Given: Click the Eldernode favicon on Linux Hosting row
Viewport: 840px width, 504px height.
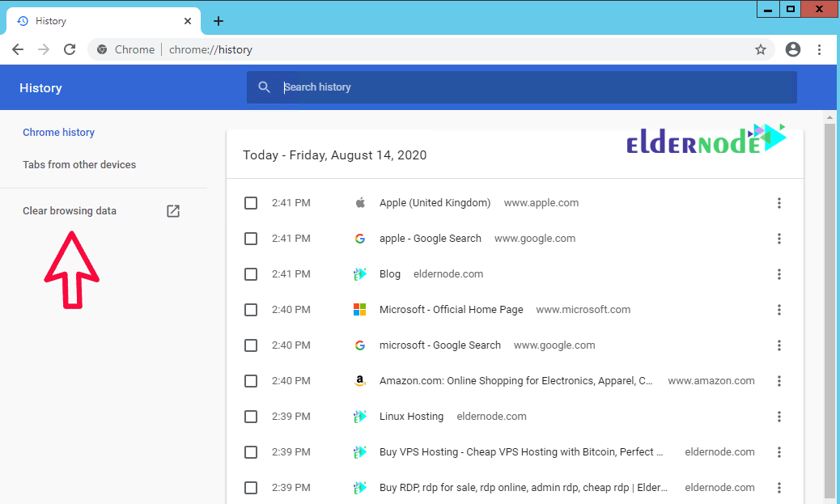Looking at the screenshot, I should click(360, 417).
